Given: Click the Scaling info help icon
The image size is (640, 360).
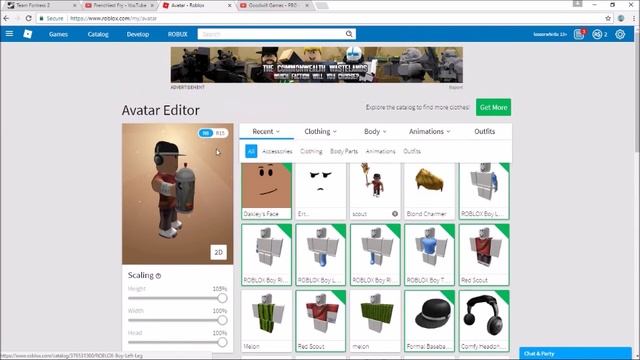Looking at the screenshot, I should coord(158,276).
